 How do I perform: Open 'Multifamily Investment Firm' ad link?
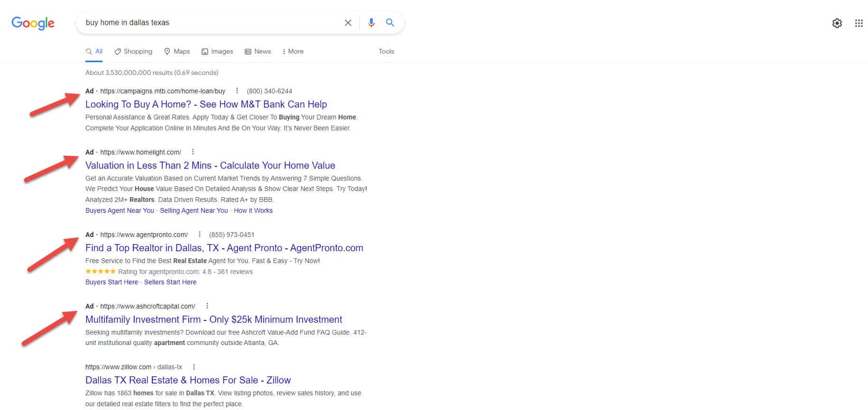pos(214,319)
